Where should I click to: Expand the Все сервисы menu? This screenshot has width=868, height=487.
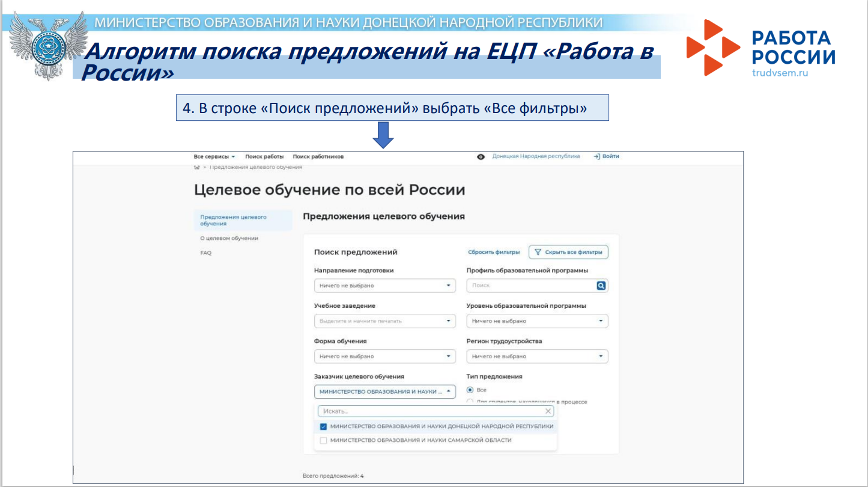pos(214,156)
